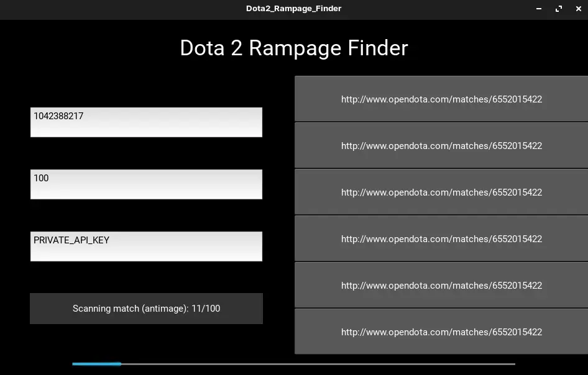Minimize the Dota2_Rampage_Finder window
The height and width of the screenshot is (375, 588).
pyautogui.click(x=538, y=9)
